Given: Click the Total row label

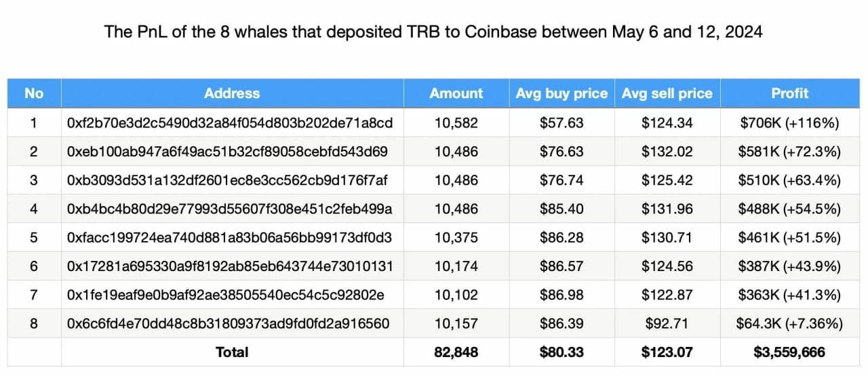Looking at the screenshot, I should click(x=232, y=352).
